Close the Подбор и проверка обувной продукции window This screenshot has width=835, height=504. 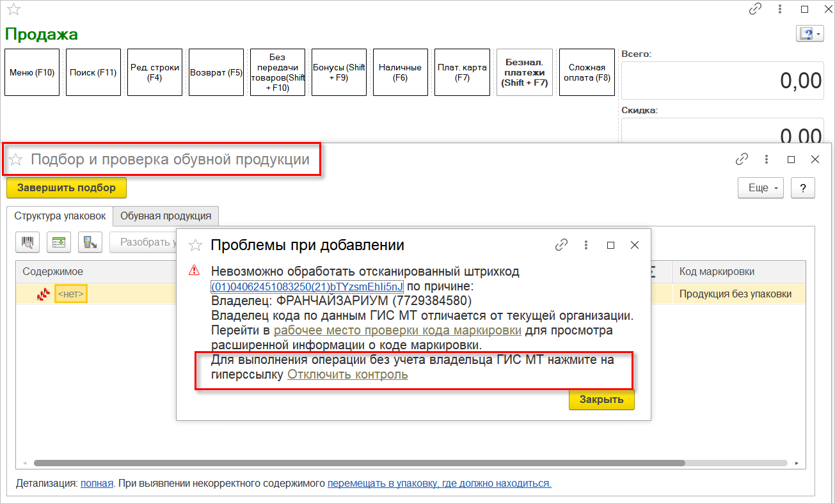pos(815,159)
